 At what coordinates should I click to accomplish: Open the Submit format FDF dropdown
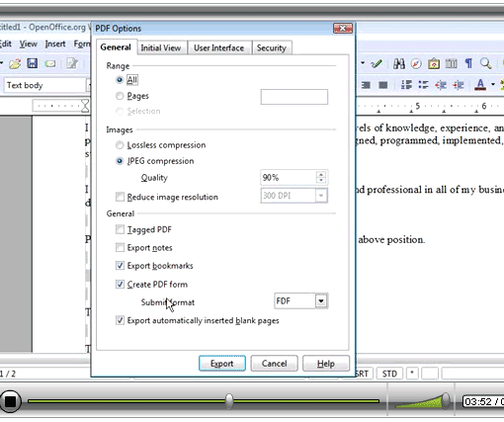[321, 300]
